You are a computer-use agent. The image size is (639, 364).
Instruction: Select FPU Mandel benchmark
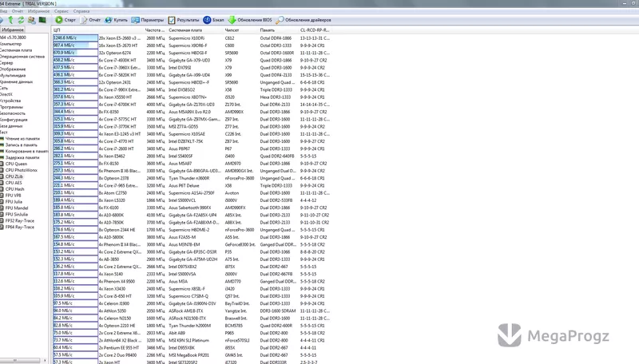(x=17, y=208)
